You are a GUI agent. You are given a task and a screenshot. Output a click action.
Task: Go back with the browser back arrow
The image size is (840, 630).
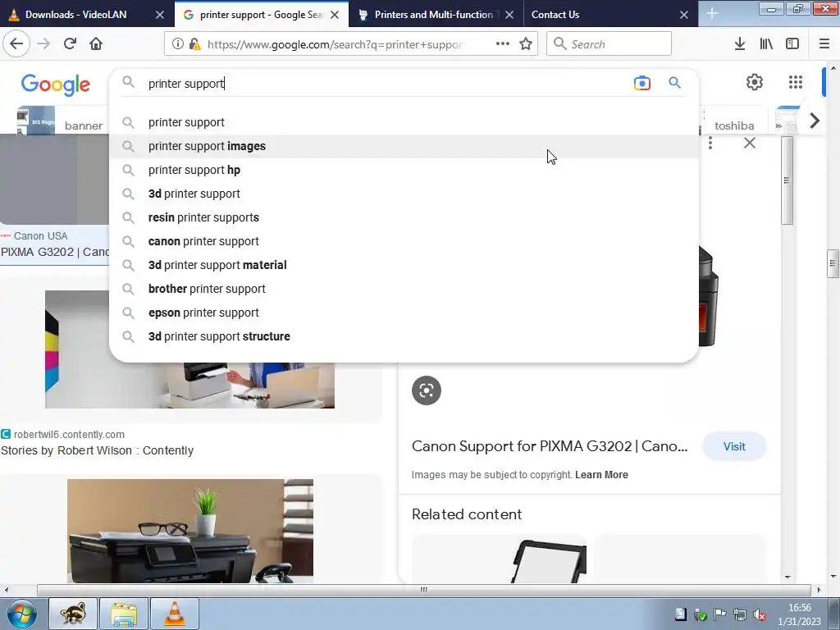pyautogui.click(x=16, y=43)
